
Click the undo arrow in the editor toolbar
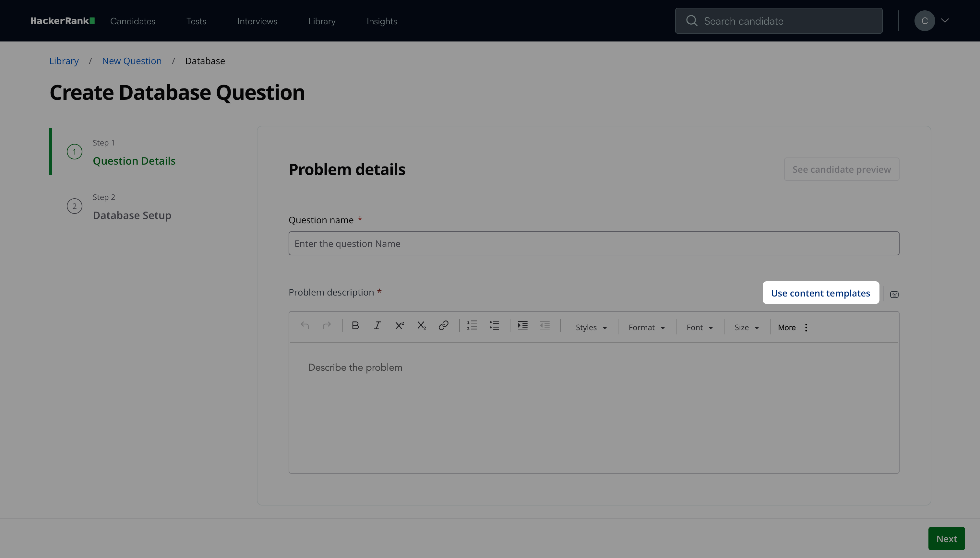coord(305,326)
